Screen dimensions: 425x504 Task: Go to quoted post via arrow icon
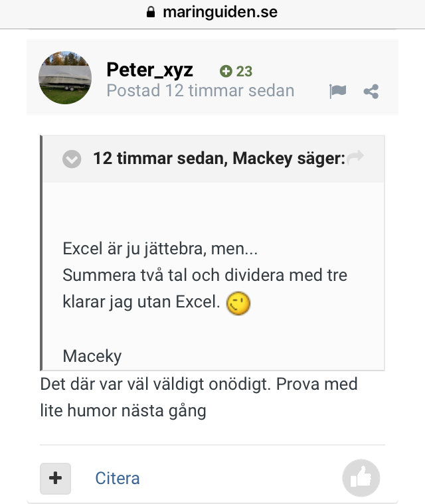click(355, 157)
